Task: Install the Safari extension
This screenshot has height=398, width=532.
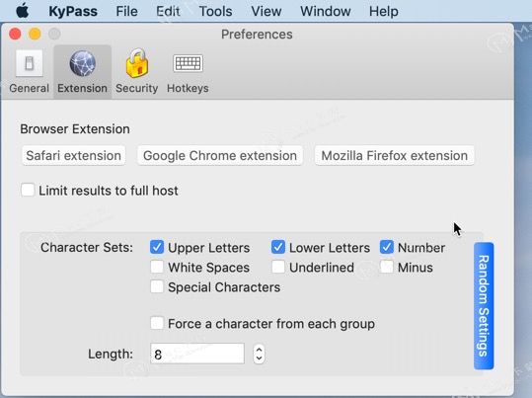Action: 74,155
